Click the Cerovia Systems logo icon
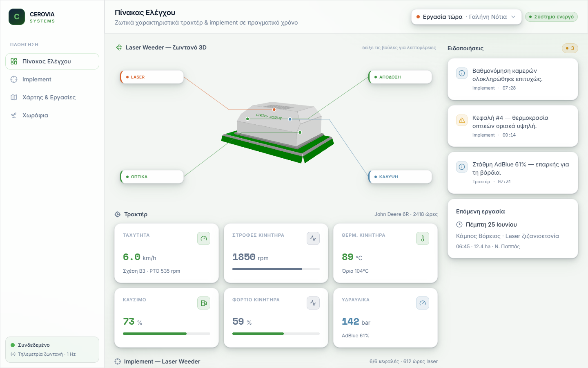This screenshot has height=368, width=588. (17, 17)
